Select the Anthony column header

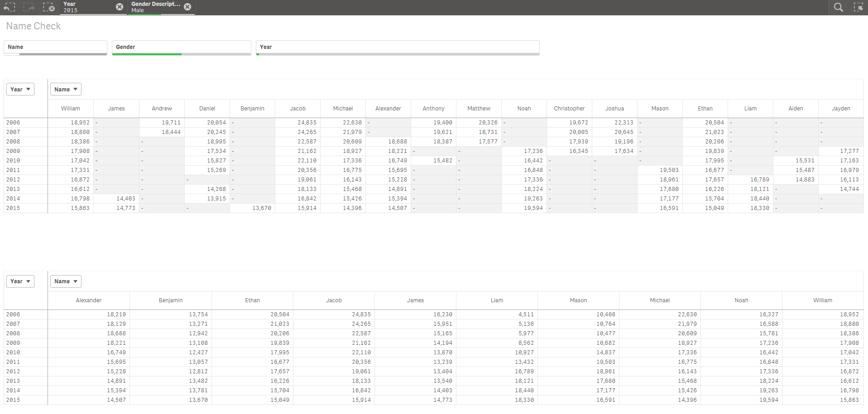pyautogui.click(x=433, y=109)
